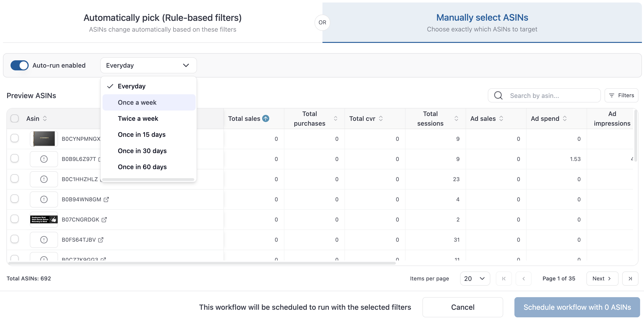Open external link icon for B0FS64TJBV
Screen dimensions: 644x321
(x=101, y=240)
